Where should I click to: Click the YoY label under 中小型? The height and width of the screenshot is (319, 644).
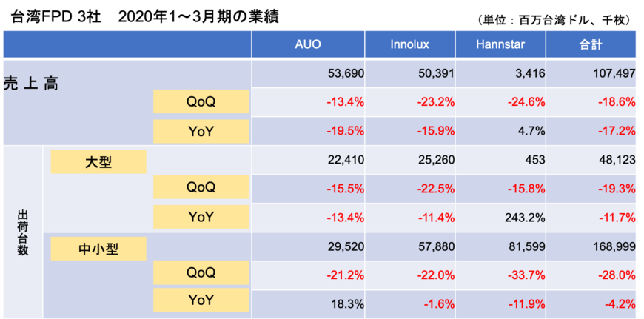pyautogui.click(x=201, y=300)
